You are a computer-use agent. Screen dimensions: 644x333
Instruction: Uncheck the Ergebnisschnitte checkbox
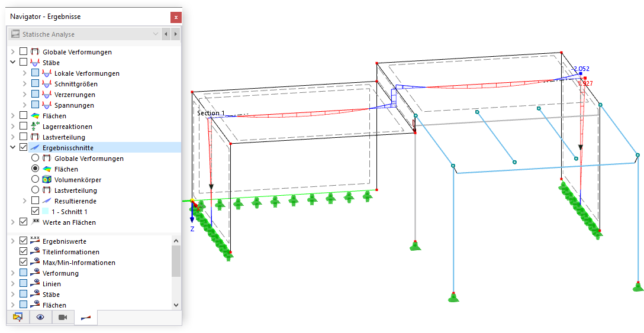click(x=24, y=147)
